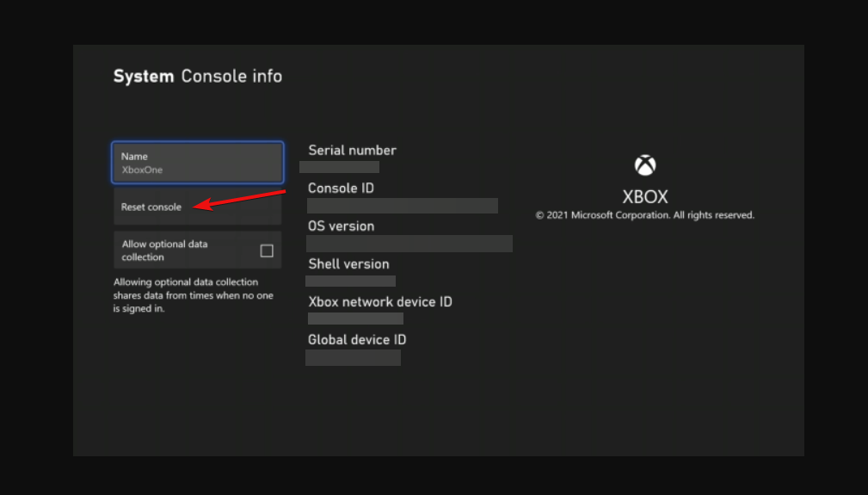Select the Shell version label

[x=348, y=264]
